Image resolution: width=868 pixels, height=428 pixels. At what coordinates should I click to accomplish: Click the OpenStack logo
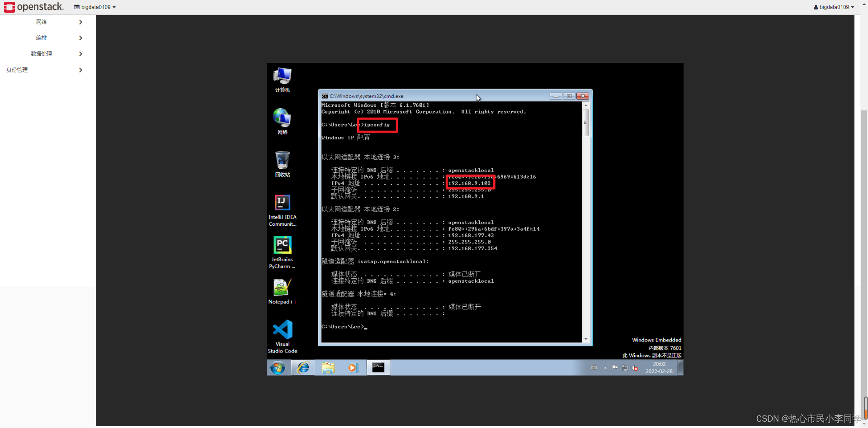[x=33, y=7]
